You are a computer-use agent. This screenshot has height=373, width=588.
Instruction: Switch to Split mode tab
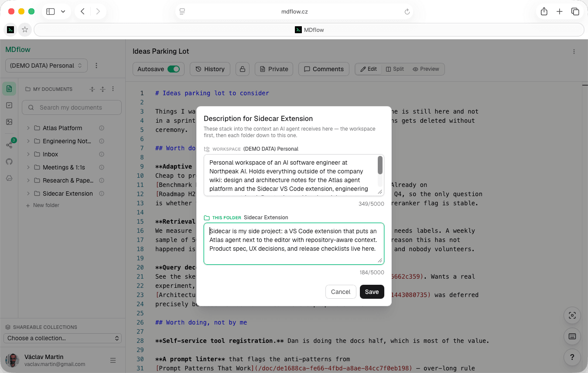click(395, 69)
